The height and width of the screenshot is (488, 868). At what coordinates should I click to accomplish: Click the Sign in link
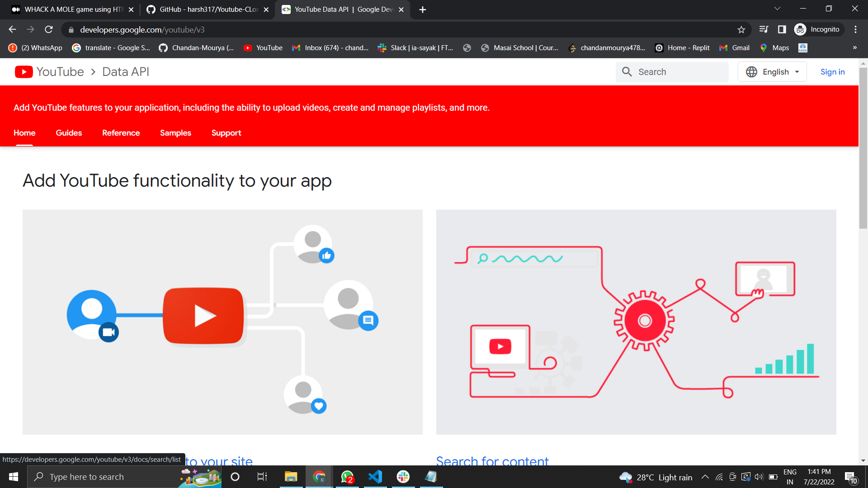(832, 72)
